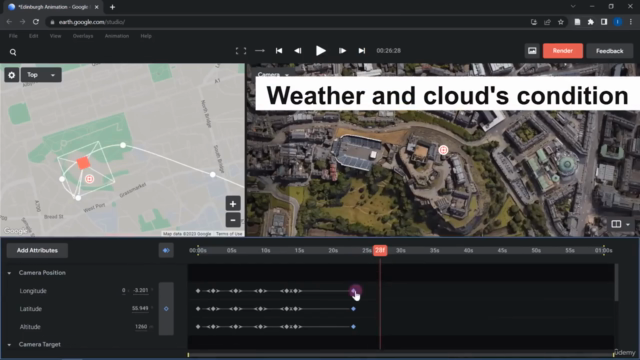Open the browser side panel icon
Screen dimensions: 640x360
[604, 22]
